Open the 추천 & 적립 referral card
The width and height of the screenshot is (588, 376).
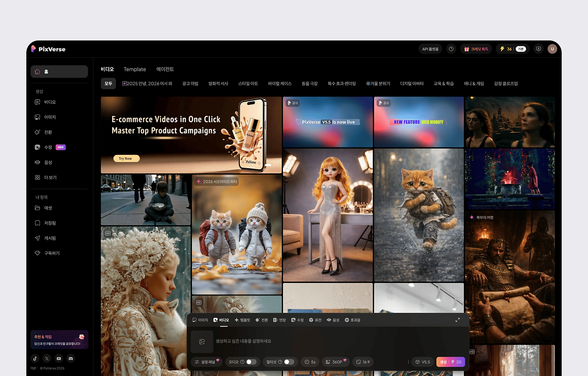59,340
